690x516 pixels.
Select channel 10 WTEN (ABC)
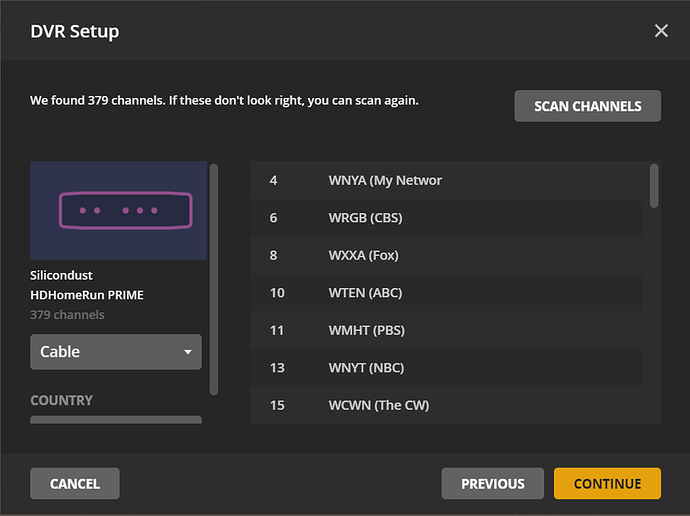(447, 293)
